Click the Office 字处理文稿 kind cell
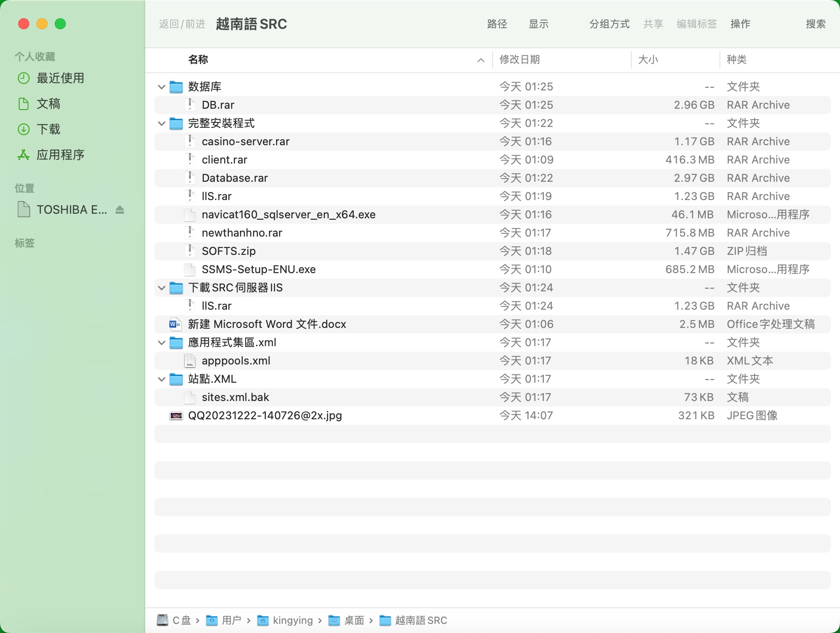Viewport: 840px width, 633px height. coord(771,324)
